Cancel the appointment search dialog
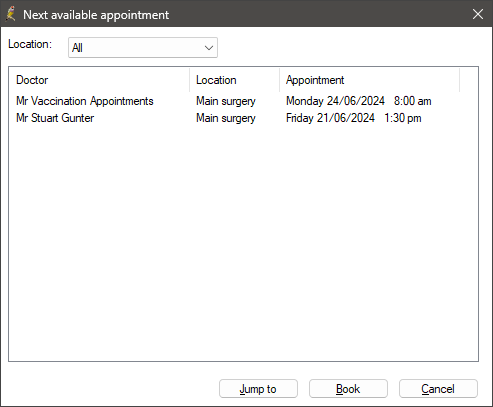The width and height of the screenshot is (493, 407). 438,389
